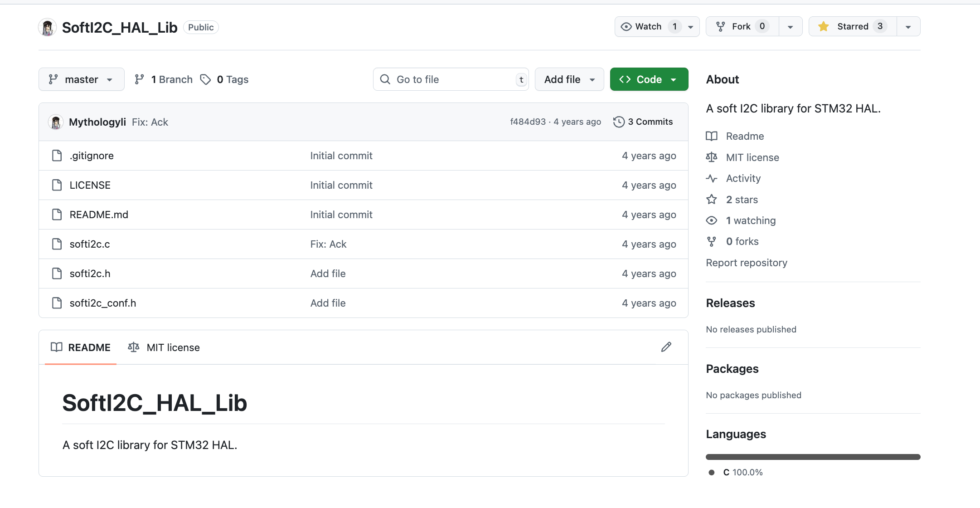This screenshot has width=980, height=508.
Task: Click the commit history clock icon
Action: coord(618,122)
